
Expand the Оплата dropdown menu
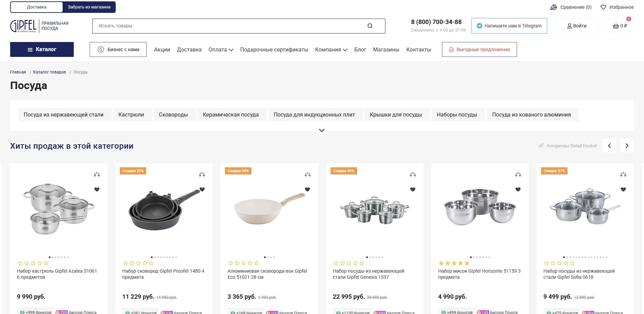[x=221, y=49]
